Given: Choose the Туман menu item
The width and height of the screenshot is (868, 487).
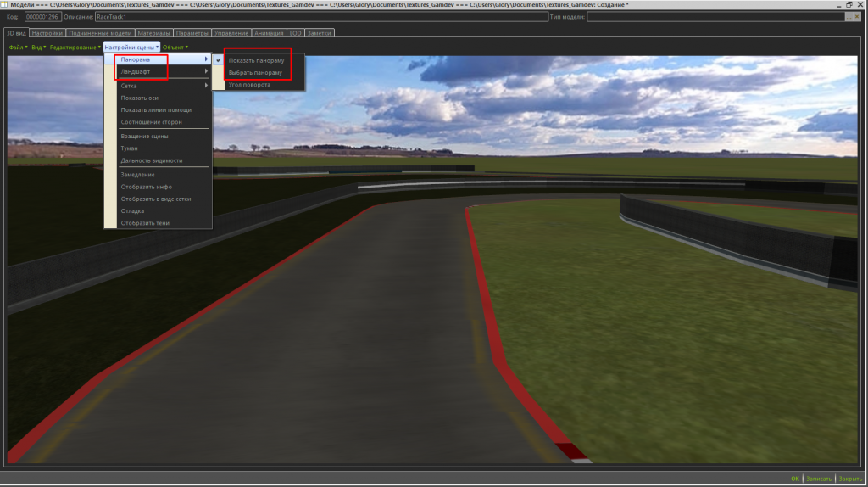Looking at the screenshot, I should 159,148.
